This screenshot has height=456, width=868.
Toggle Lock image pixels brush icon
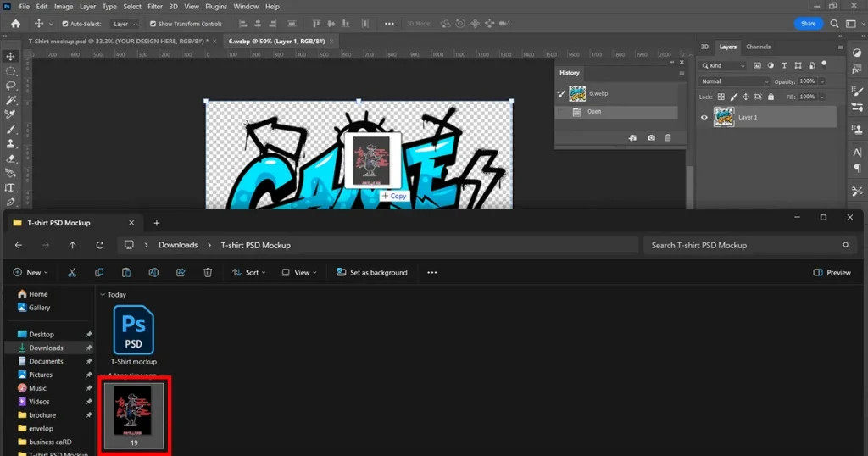733,97
